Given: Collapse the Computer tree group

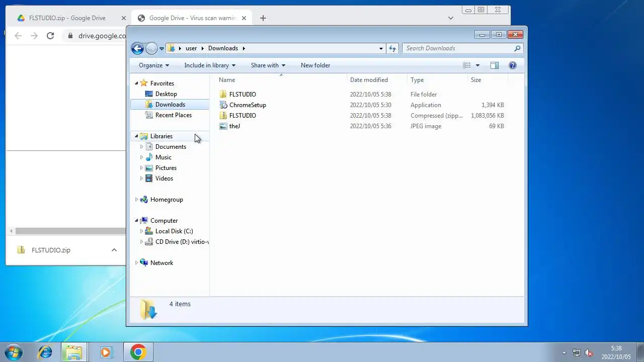Looking at the screenshot, I should coord(136,221).
